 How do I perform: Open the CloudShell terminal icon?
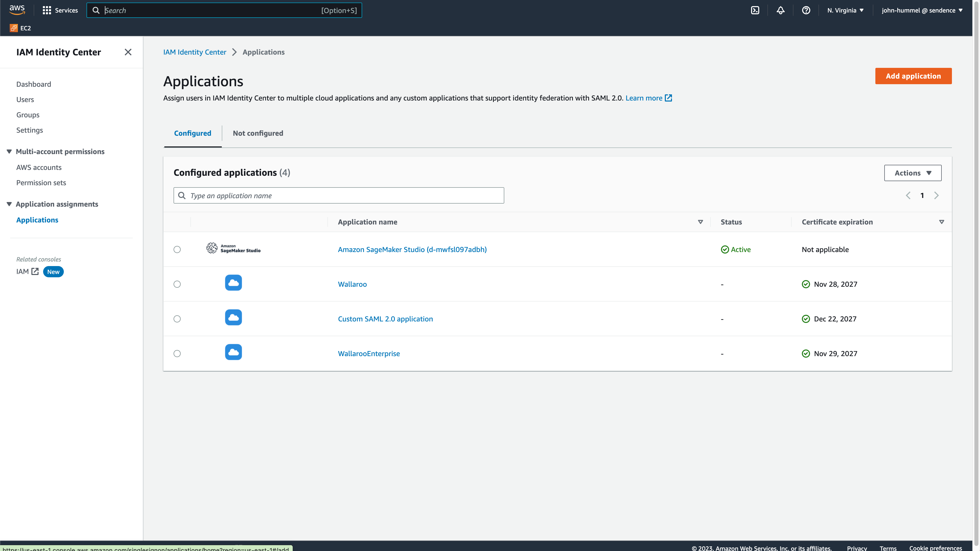(755, 10)
